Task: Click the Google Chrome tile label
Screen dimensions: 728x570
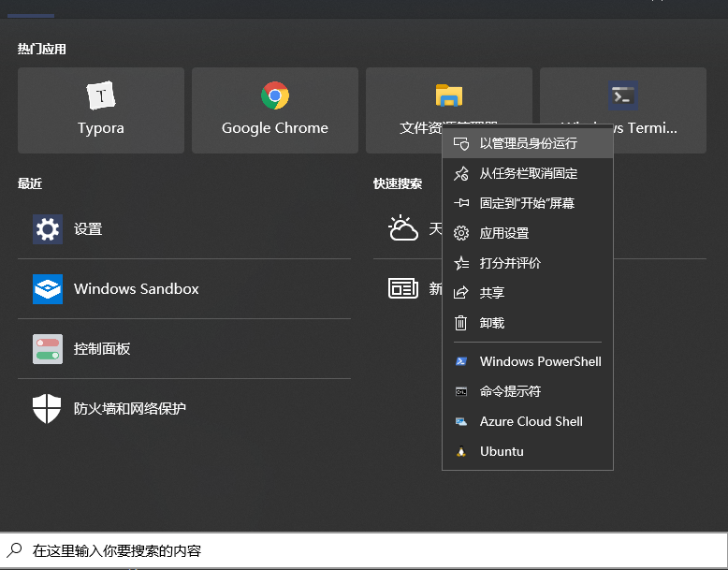Action: 275,127
